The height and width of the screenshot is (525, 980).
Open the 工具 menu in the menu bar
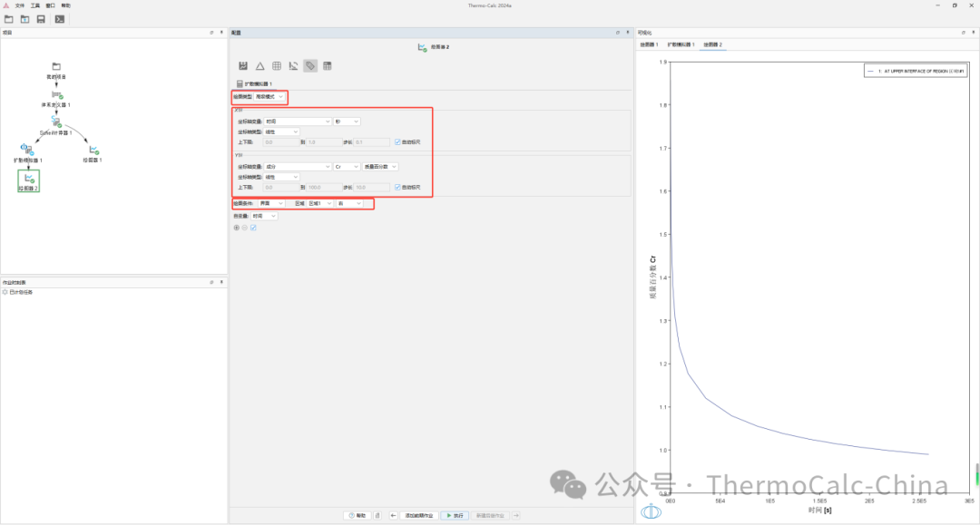point(34,5)
